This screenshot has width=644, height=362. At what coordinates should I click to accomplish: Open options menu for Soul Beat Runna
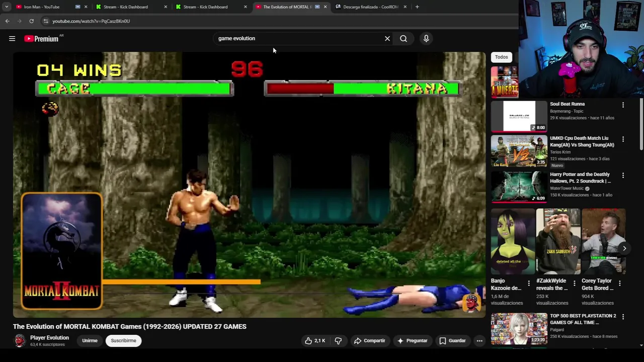(623, 105)
